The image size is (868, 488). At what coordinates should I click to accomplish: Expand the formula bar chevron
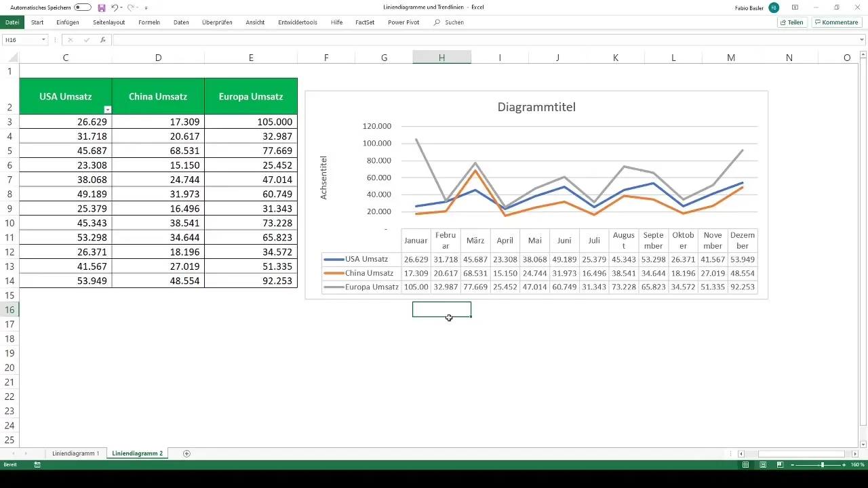863,40
